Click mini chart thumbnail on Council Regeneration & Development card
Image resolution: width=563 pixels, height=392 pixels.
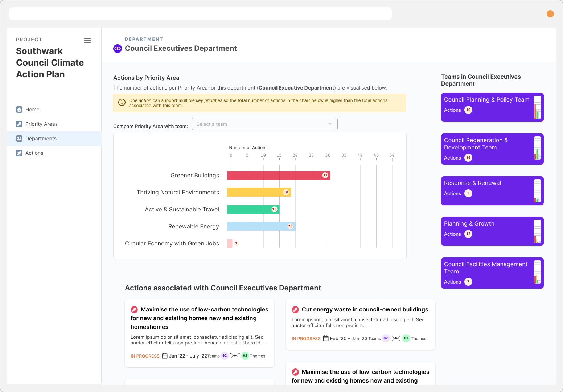(x=537, y=148)
